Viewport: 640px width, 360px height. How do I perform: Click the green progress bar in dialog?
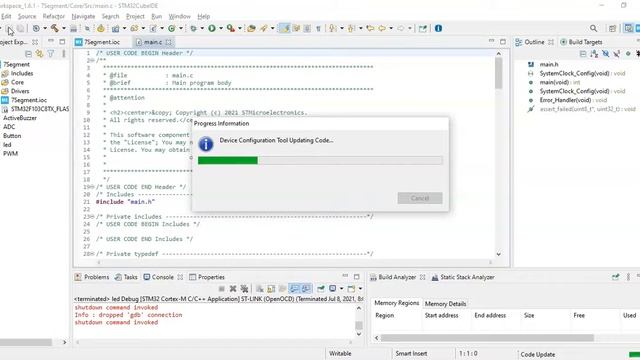tap(228, 160)
